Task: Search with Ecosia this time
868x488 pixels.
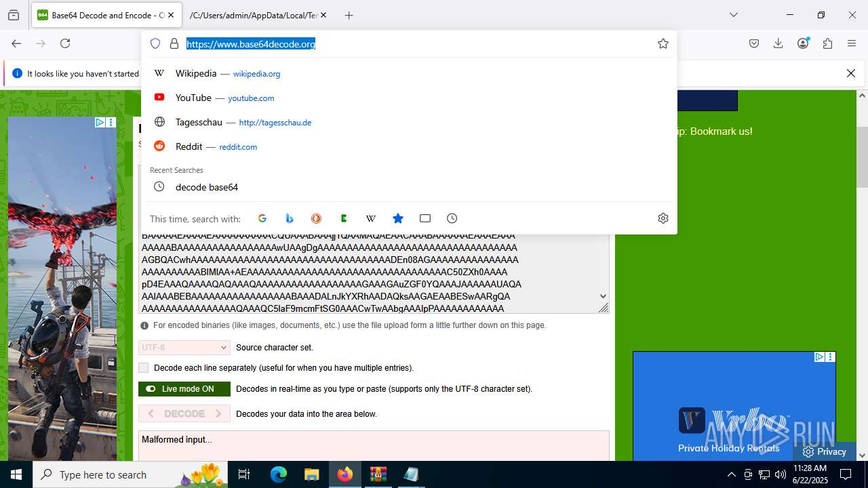Action: [344, 218]
